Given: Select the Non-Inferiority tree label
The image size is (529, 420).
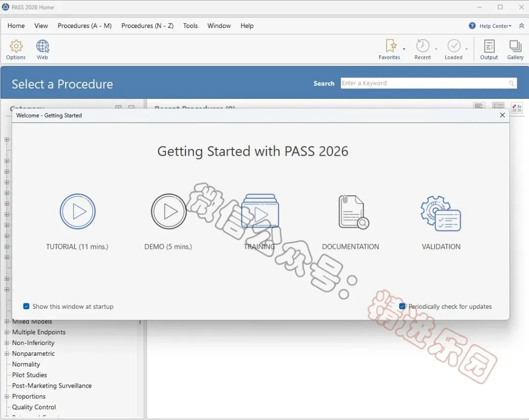Looking at the screenshot, I should click(33, 343).
